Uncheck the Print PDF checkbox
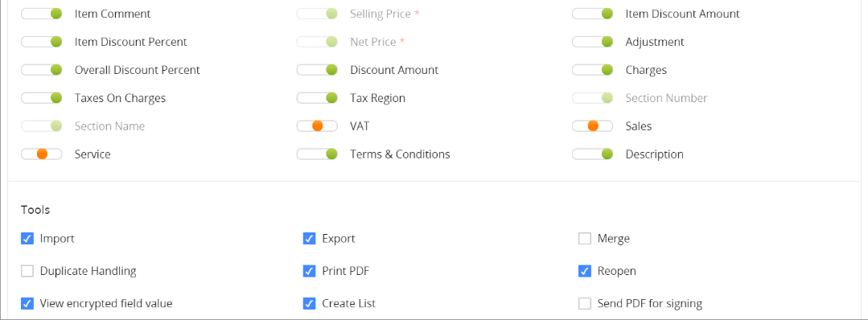Image resolution: width=868 pixels, height=320 pixels. coord(310,271)
